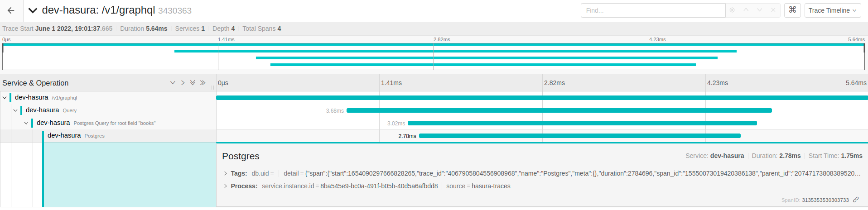Collapse the Postgres Query for root field span
This screenshot has width=868, height=210.
[x=26, y=123]
